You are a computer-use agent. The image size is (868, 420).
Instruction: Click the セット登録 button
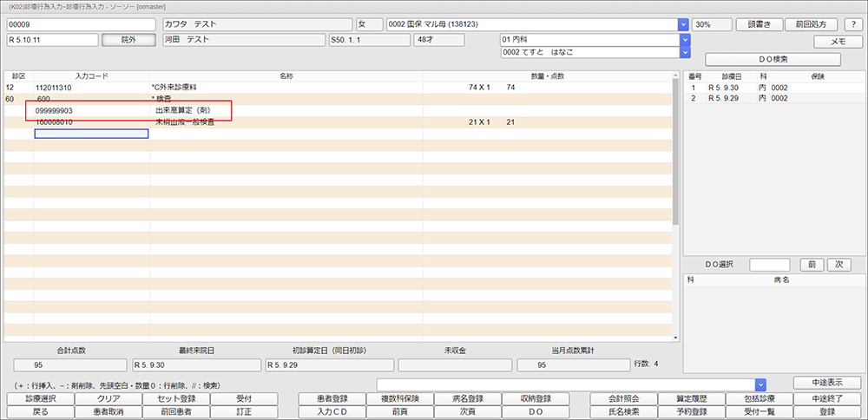pyautogui.click(x=176, y=398)
